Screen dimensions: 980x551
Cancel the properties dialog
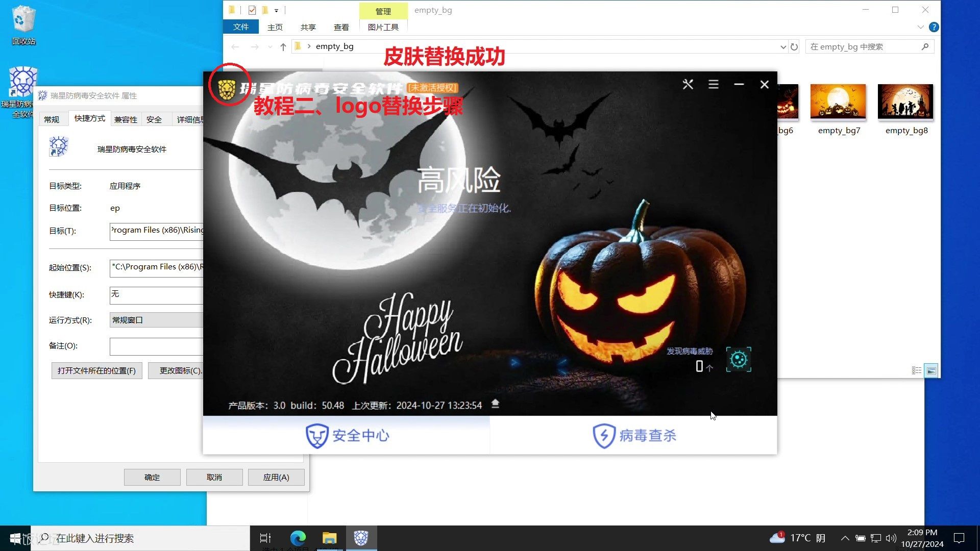pos(214,477)
